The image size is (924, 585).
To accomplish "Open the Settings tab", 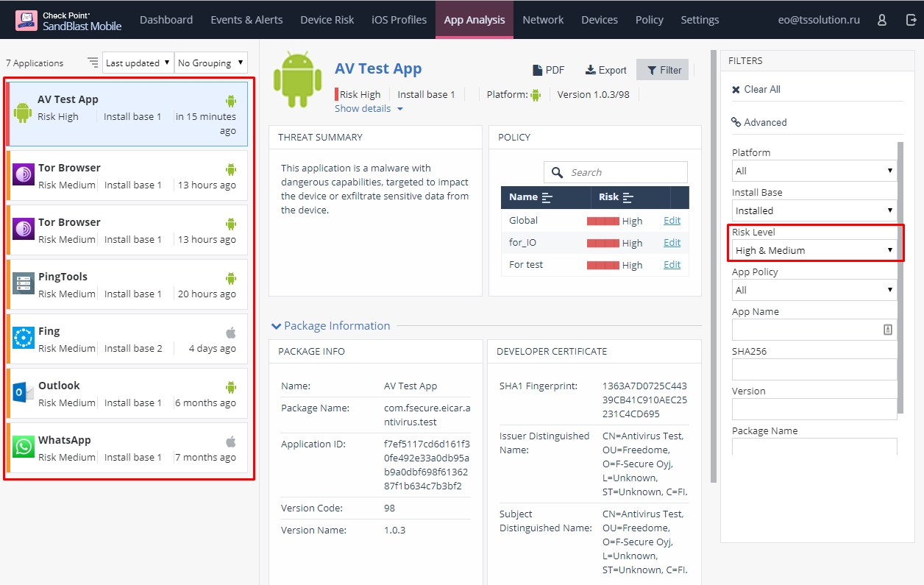I will [x=700, y=20].
